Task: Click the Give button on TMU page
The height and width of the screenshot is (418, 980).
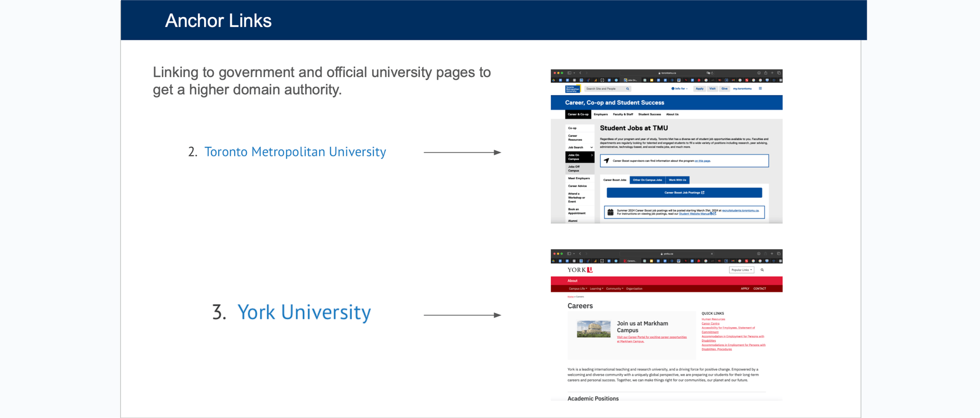Action: point(724,89)
